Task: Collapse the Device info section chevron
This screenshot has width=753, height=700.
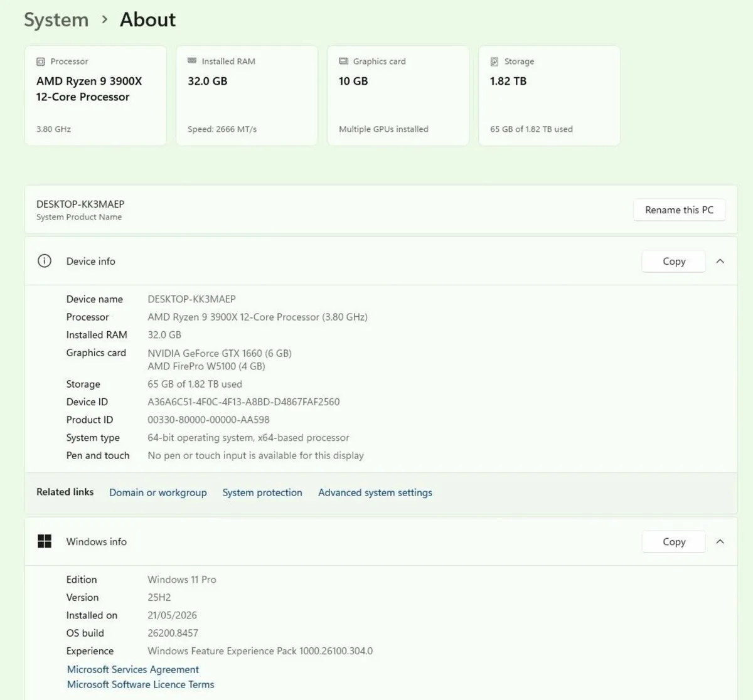Action: pyautogui.click(x=720, y=261)
